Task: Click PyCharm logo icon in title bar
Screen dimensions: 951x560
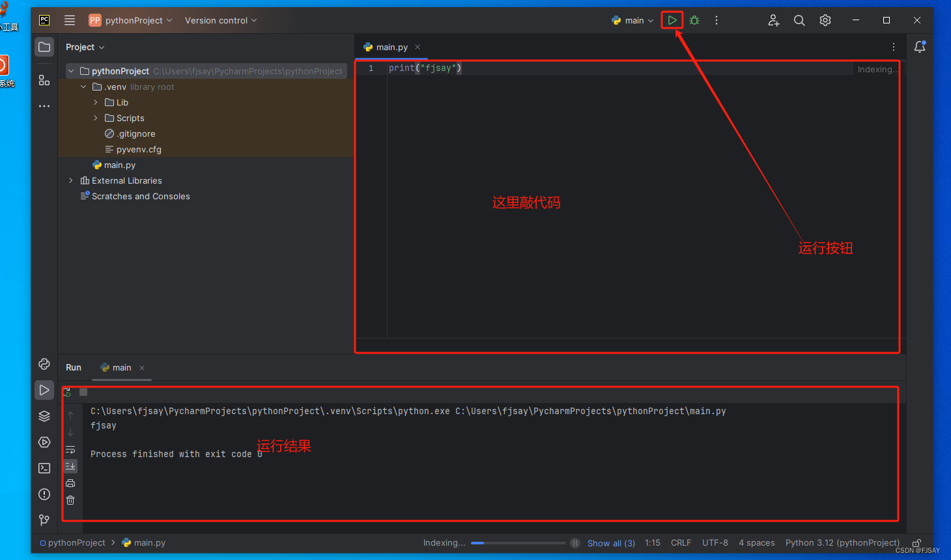Action: [x=44, y=20]
